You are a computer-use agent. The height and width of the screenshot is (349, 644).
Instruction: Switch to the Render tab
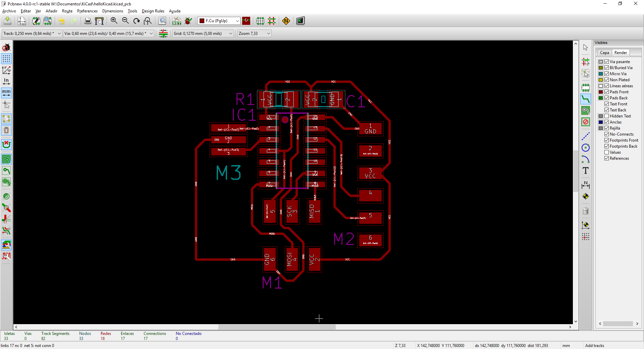pos(621,53)
